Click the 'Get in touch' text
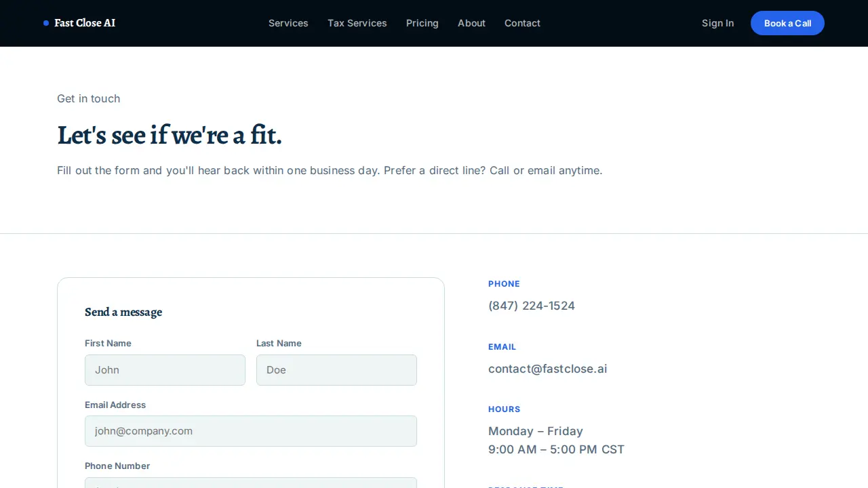This screenshot has height=488, width=868. coord(89,98)
